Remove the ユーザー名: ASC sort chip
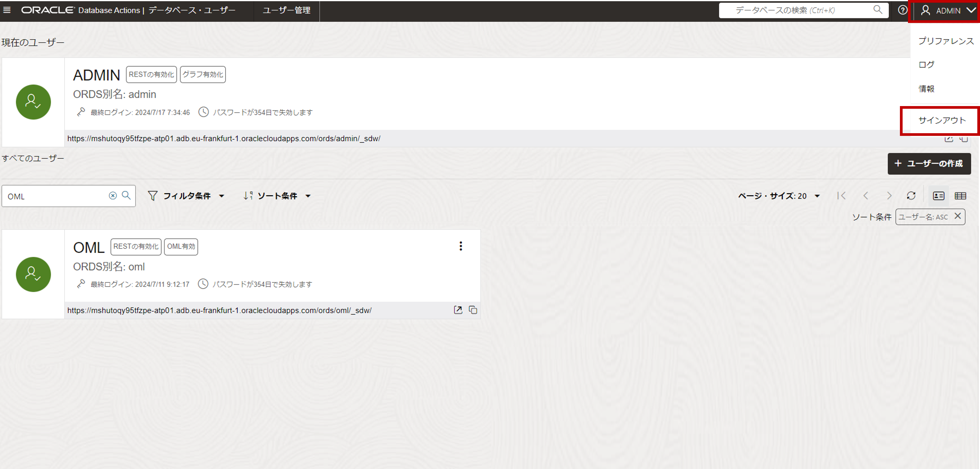The width and height of the screenshot is (980, 469). (x=958, y=216)
